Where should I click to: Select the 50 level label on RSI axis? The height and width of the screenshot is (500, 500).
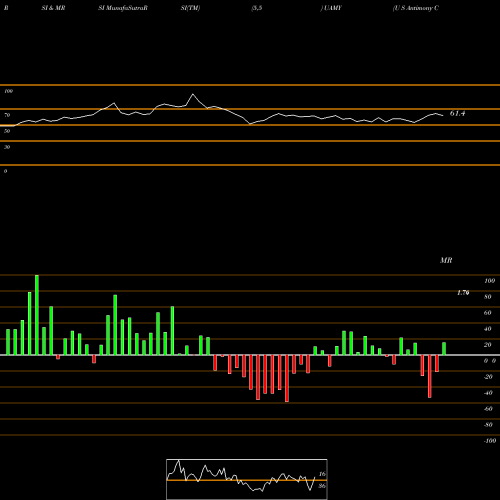tap(7, 131)
